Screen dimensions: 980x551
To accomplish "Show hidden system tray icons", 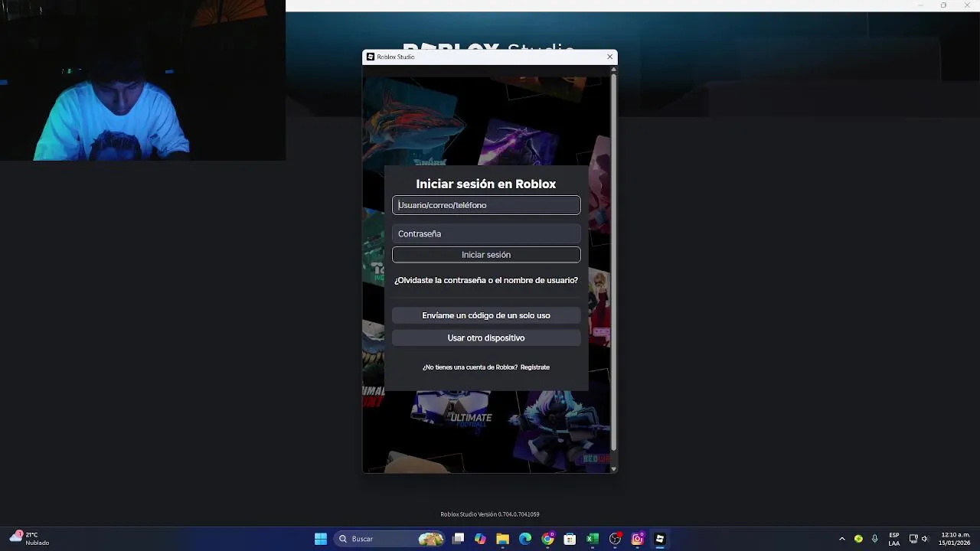I will (x=842, y=539).
